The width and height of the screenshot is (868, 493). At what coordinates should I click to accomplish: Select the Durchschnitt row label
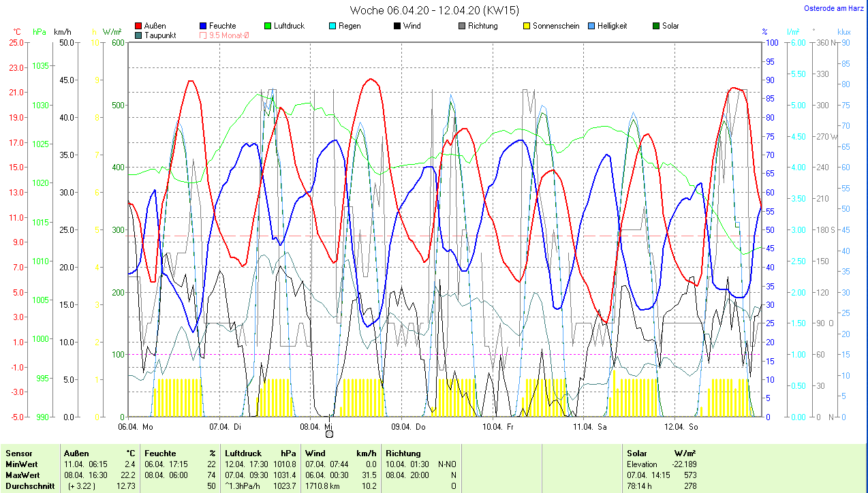click(26, 486)
